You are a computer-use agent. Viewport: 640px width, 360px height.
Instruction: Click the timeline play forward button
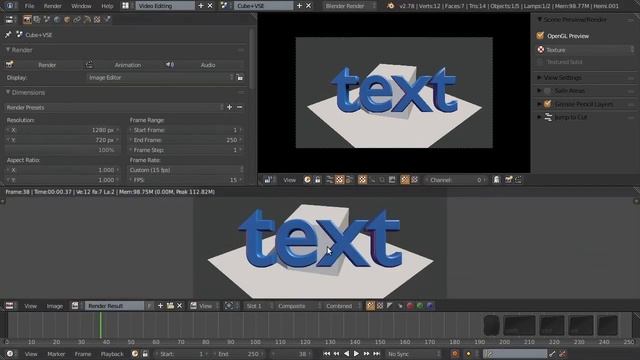[x=356, y=354]
